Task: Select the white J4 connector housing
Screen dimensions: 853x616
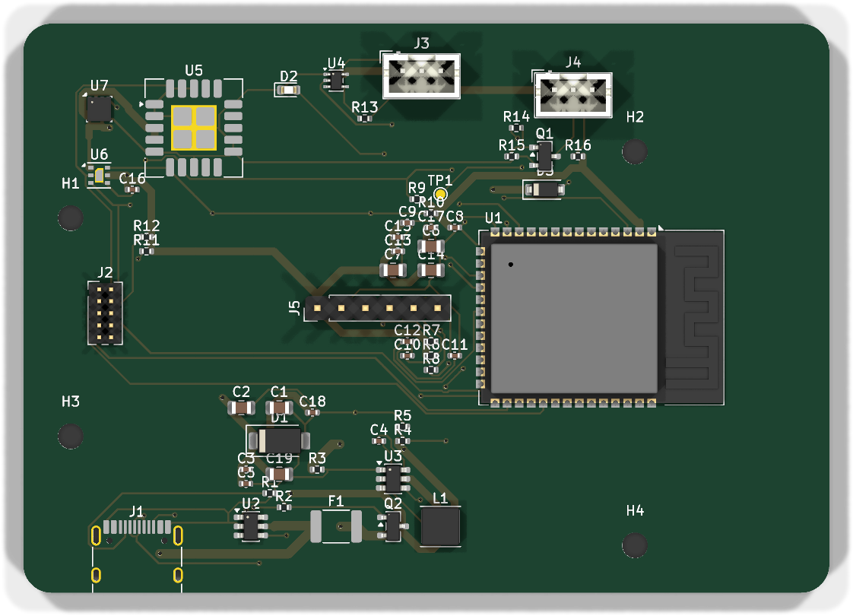Action: pyautogui.click(x=574, y=95)
